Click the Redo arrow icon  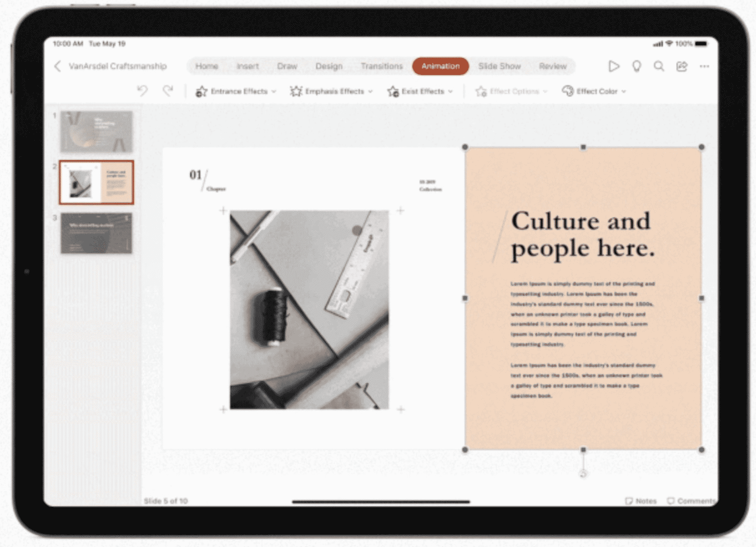[168, 91]
